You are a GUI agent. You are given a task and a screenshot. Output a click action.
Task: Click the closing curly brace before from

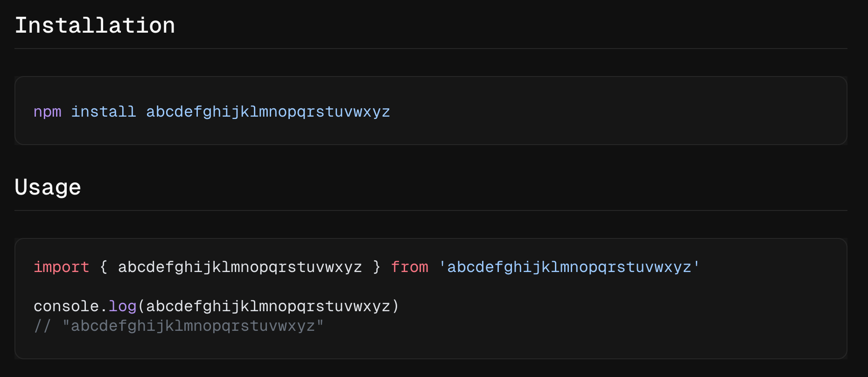click(377, 267)
